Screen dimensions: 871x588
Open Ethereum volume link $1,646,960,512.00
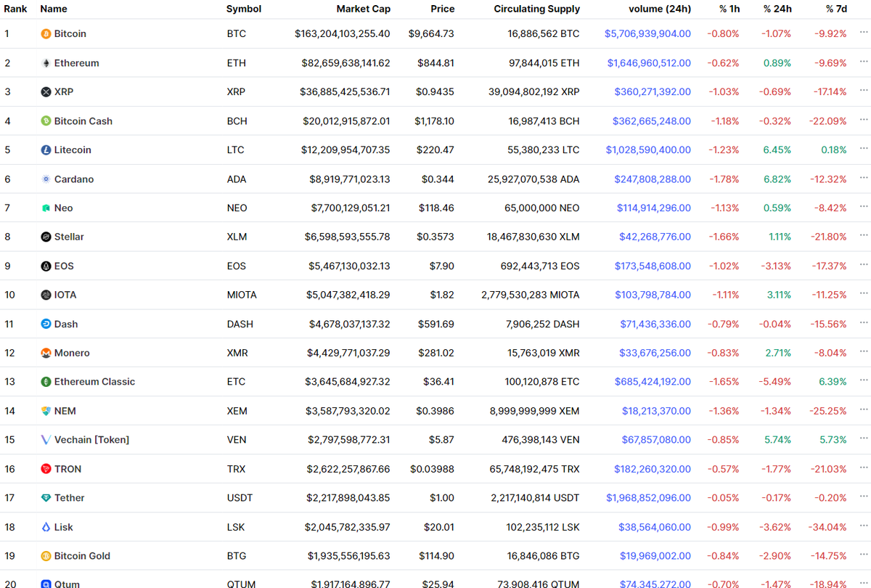tap(649, 63)
